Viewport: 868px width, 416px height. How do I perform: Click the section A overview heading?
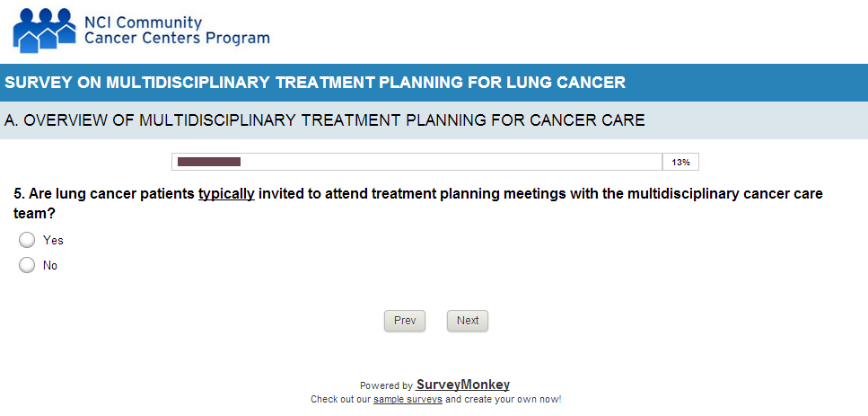[x=325, y=120]
